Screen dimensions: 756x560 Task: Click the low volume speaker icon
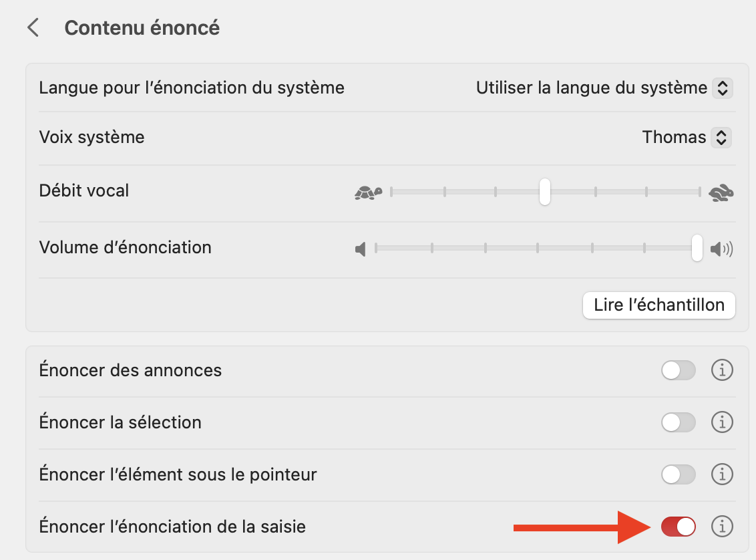361,250
